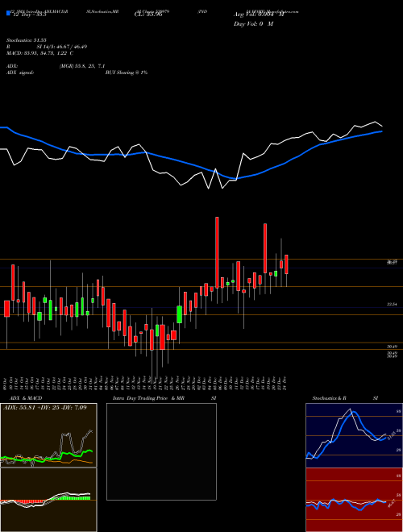Click the '24 Dec' date axis label

[285, 384]
